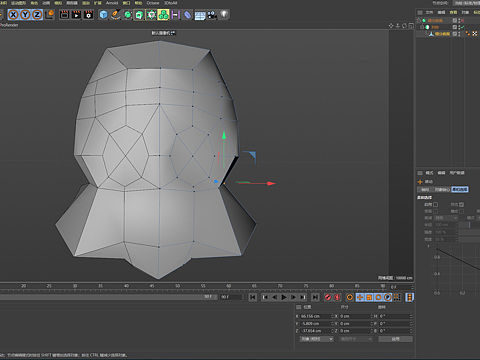The width and height of the screenshot is (480, 360).
Task: Toggle point level animation dots icon
Action: [x=397, y=297]
